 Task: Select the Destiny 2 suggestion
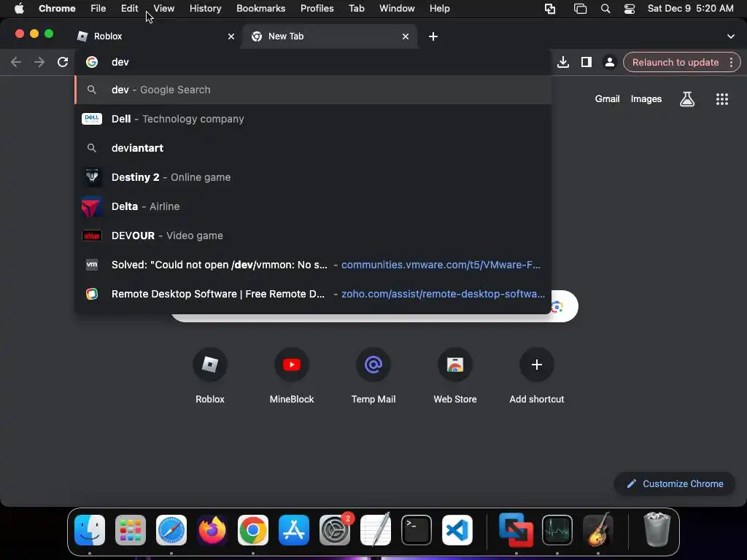click(313, 177)
